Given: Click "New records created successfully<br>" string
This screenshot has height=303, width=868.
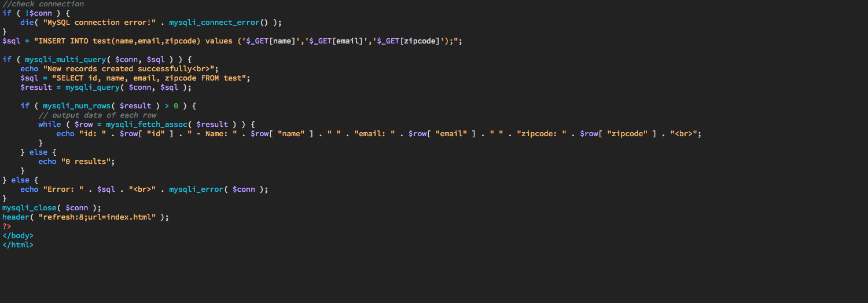Looking at the screenshot, I should tap(128, 69).
